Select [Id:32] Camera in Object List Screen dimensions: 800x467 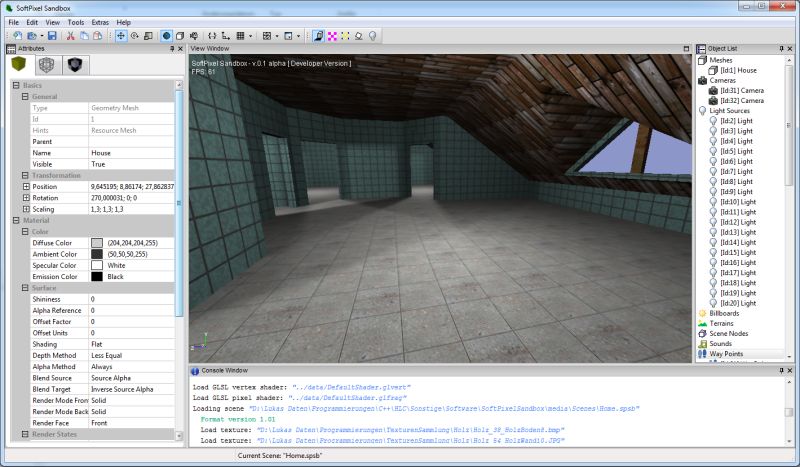pos(742,101)
